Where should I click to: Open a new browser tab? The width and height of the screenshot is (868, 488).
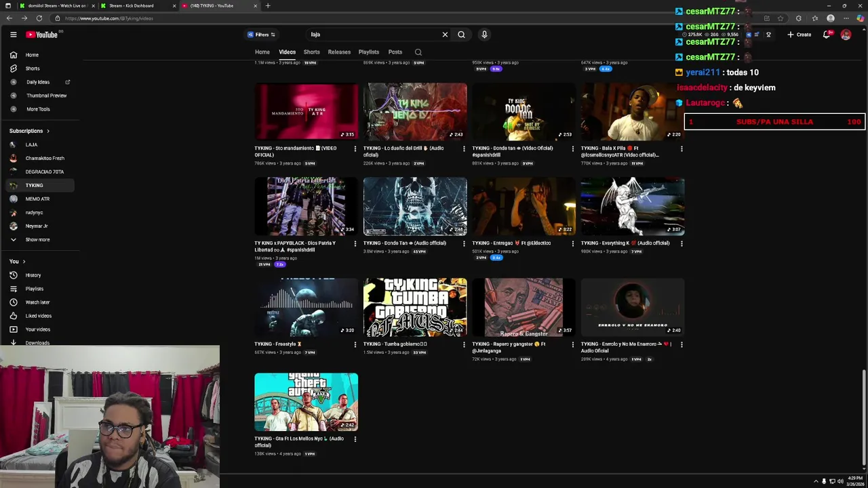click(268, 5)
